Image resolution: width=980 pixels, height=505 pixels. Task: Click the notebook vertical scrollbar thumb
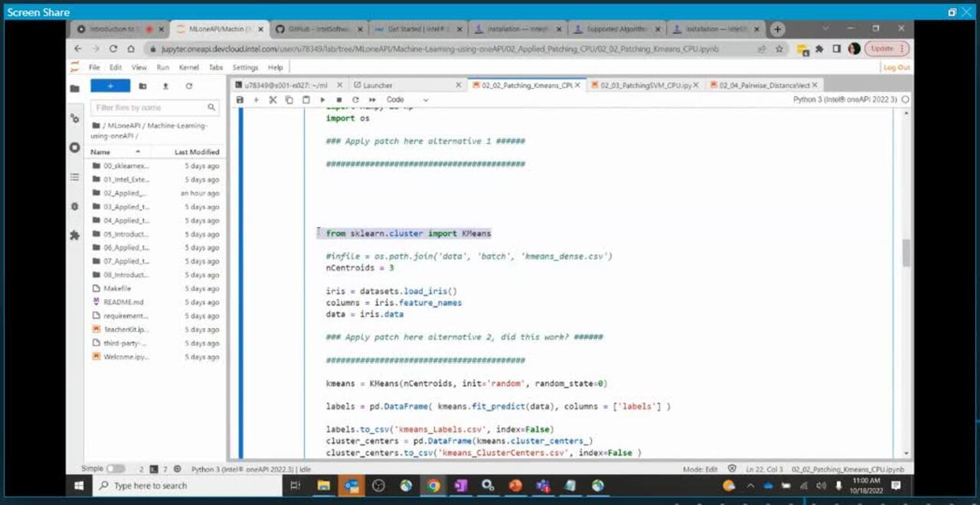coord(906,252)
